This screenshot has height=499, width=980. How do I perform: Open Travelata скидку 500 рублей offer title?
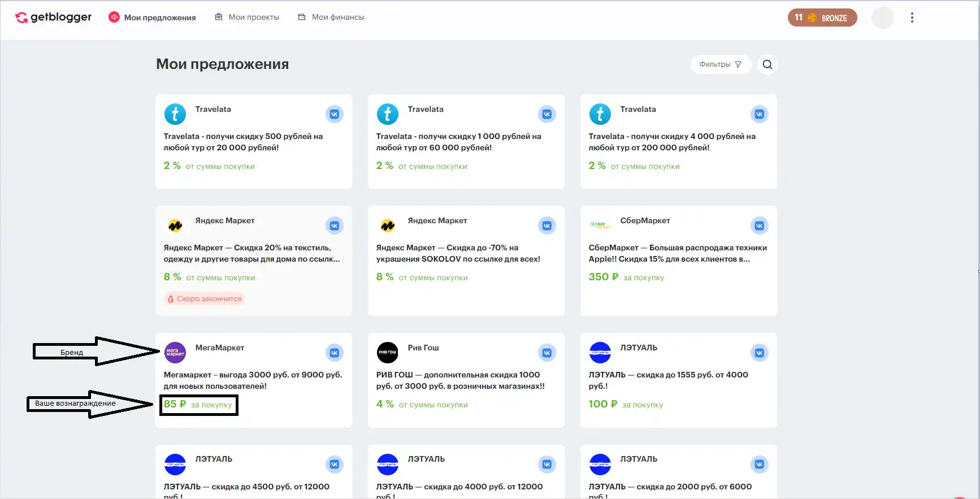243,142
